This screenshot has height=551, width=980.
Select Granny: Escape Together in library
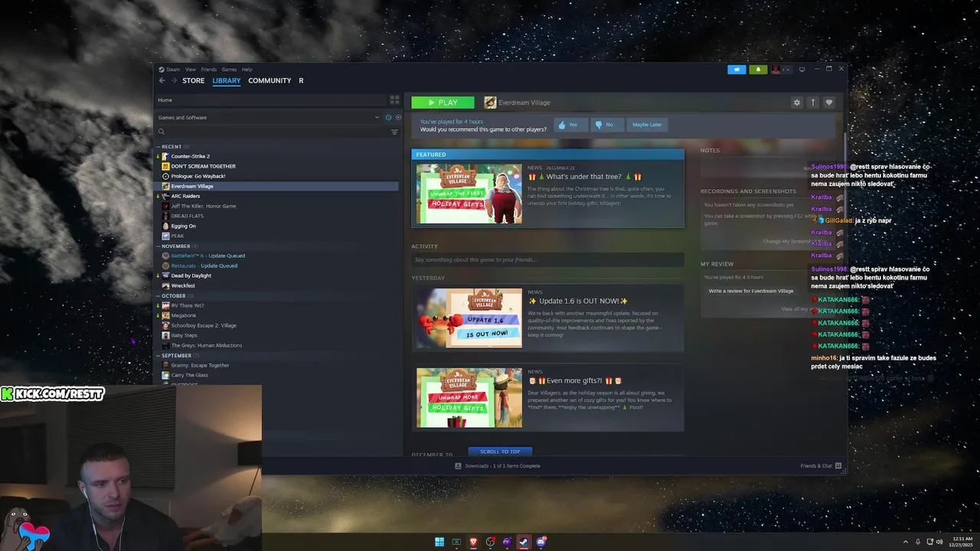click(200, 365)
